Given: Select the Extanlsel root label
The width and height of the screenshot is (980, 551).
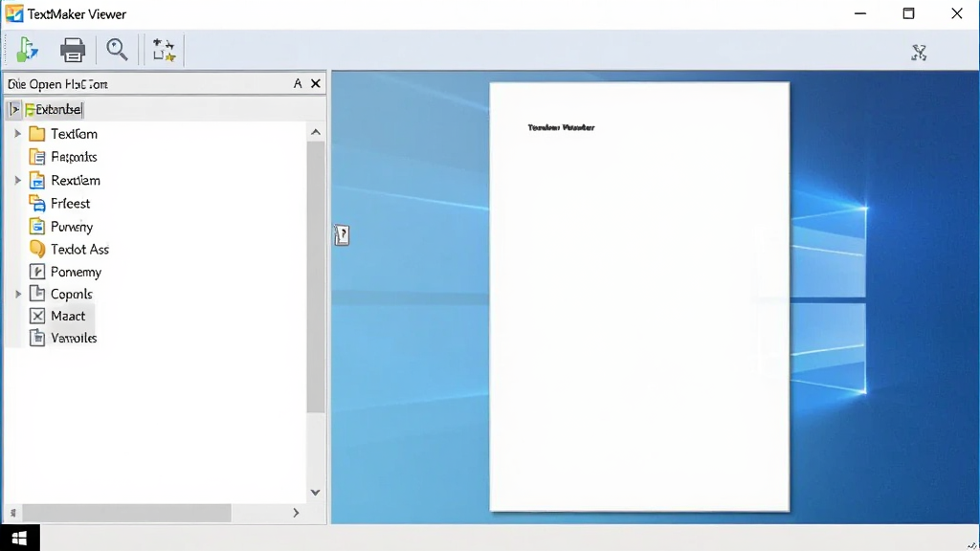Looking at the screenshot, I should point(58,110).
